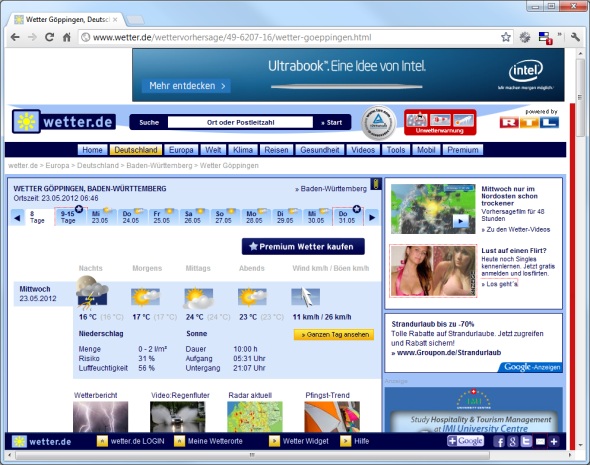Open a new browser tab
590x465 pixels.
(x=135, y=19)
